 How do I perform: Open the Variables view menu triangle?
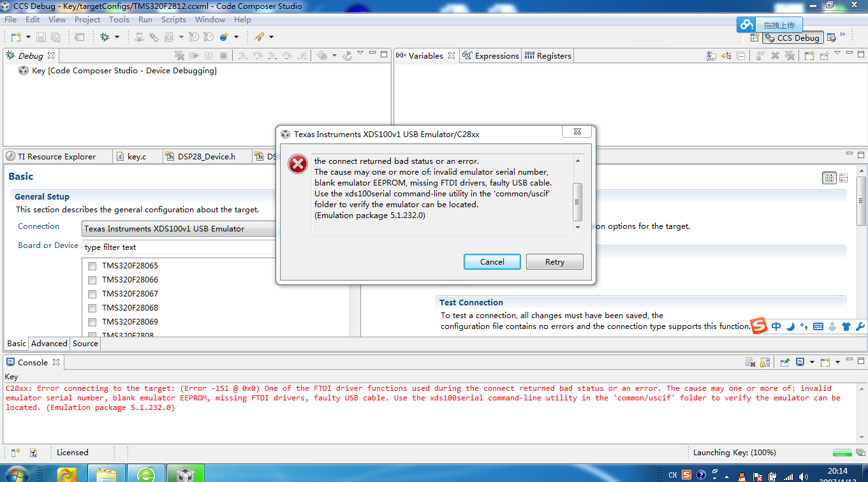tap(837, 54)
